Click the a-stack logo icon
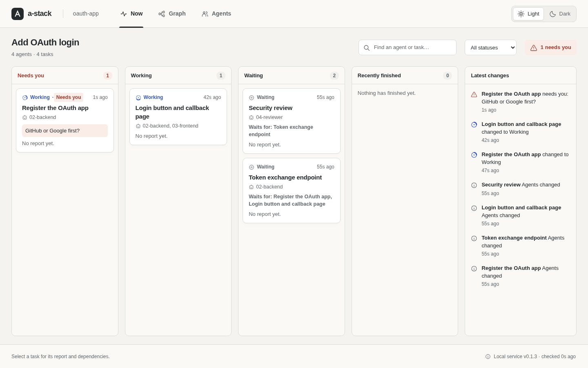 pos(18,14)
